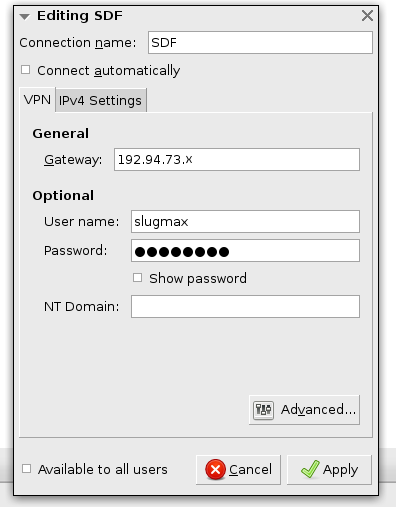Screen dimensions: 396x507
Task: Cancel editing the SDF connection
Action: 238,470
